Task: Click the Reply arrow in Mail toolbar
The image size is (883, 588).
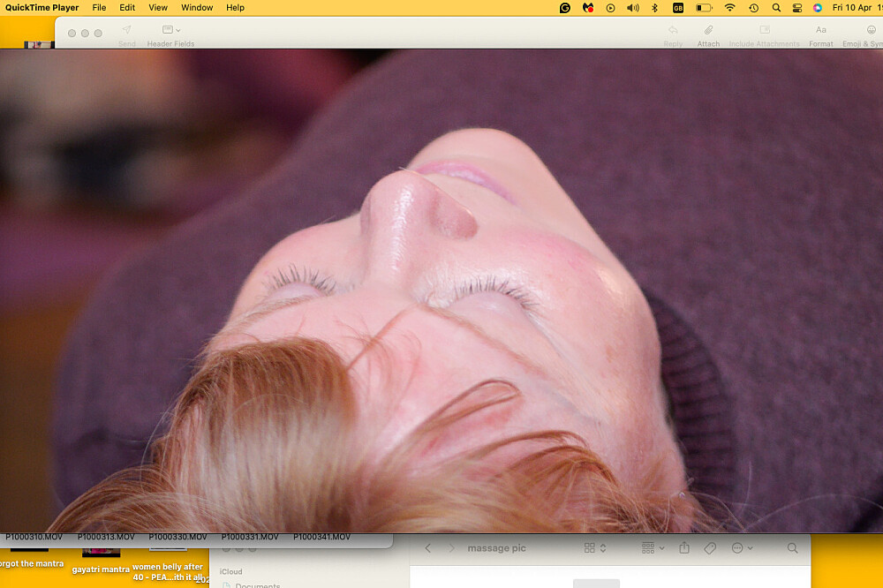Action: 673,35
